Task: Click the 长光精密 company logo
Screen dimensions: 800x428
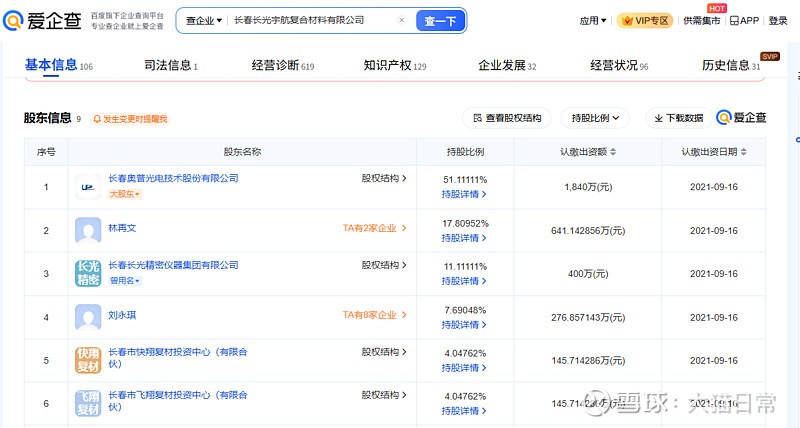Action: pos(89,273)
